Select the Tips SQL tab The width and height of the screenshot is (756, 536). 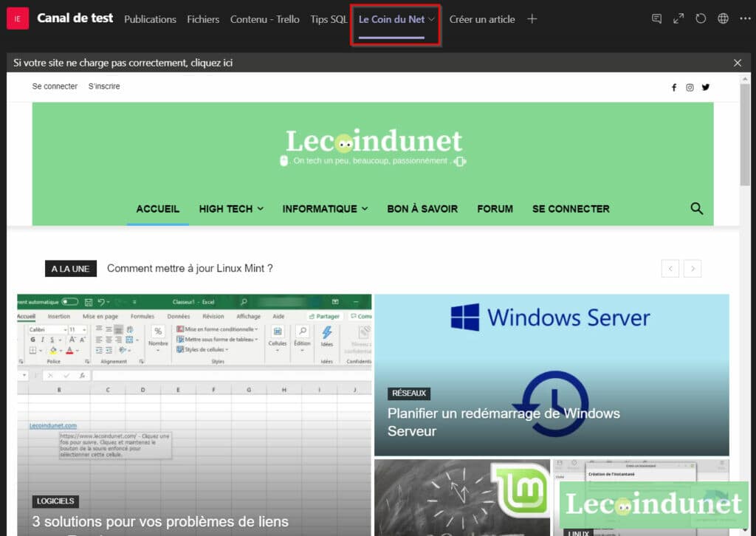[329, 19]
